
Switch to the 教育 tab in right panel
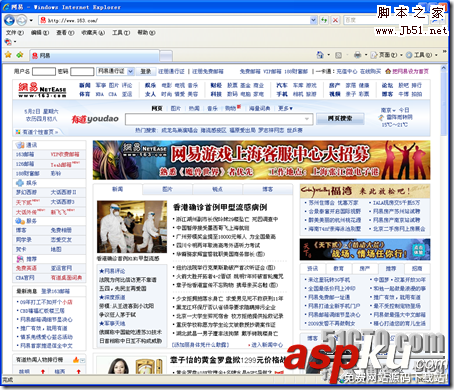click(338, 268)
